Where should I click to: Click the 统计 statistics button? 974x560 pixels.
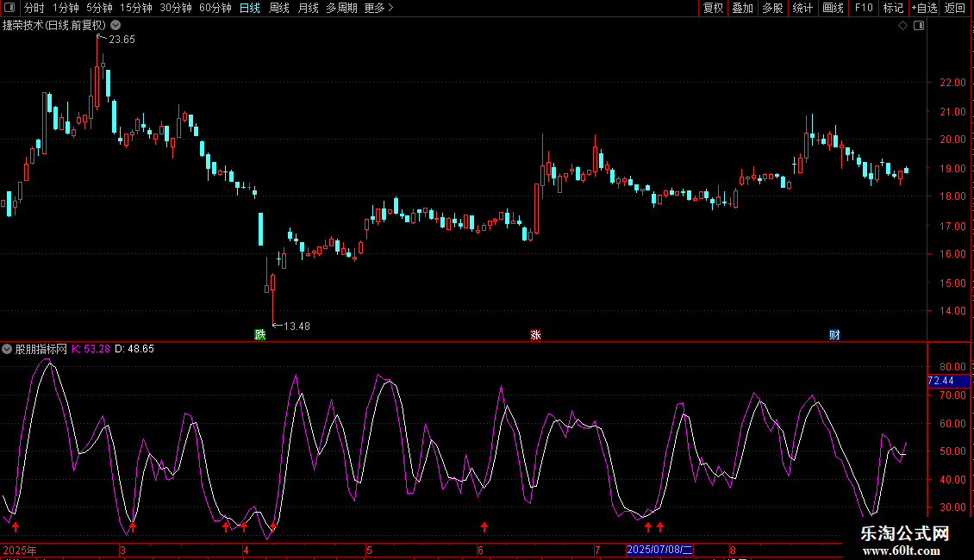(802, 8)
